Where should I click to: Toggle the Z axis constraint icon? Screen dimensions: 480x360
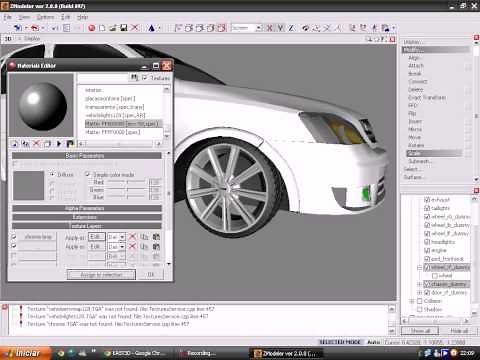pyautogui.click(x=291, y=28)
